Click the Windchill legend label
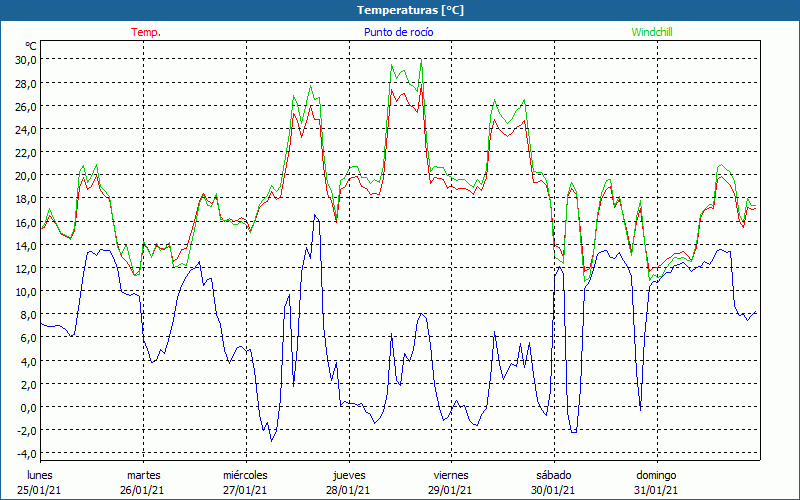Image resolution: width=800 pixels, height=500 pixels. 652,32
